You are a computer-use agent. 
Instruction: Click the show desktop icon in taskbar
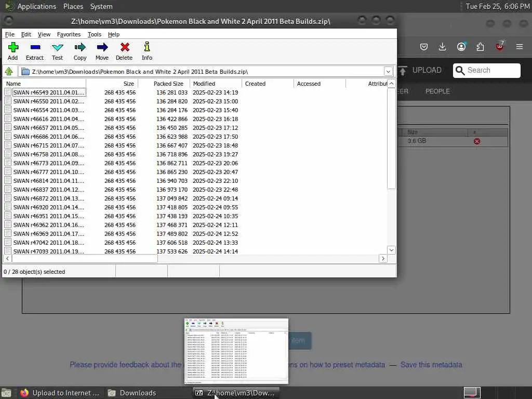click(x=6, y=393)
